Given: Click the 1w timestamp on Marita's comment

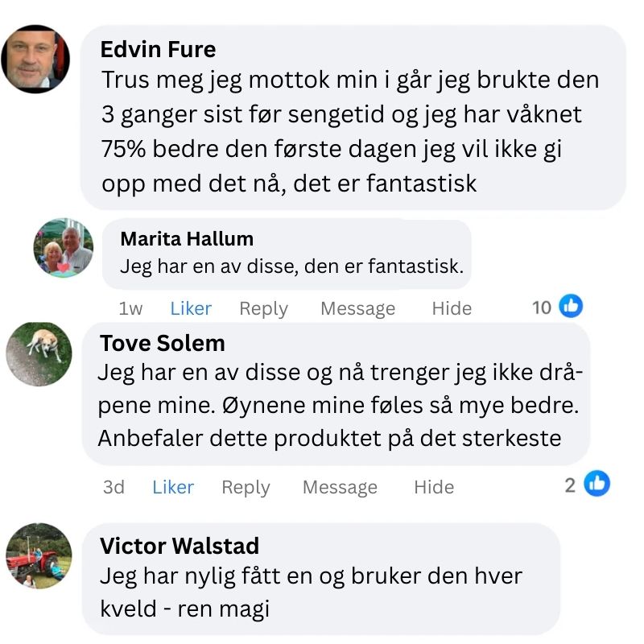Looking at the screenshot, I should pos(130,308).
